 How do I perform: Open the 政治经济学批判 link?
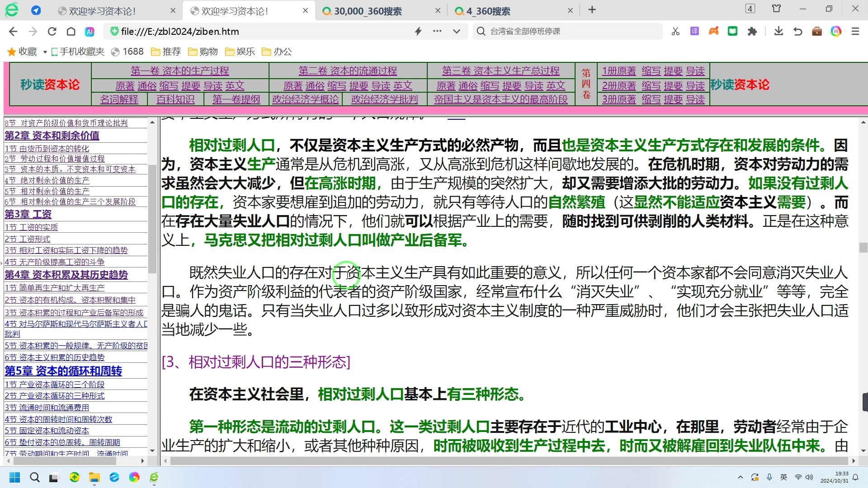(x=385, y=99)
